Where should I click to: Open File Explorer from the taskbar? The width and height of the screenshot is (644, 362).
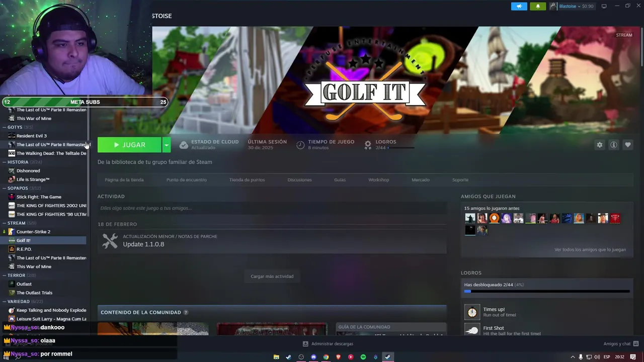[x=276, y=357]
